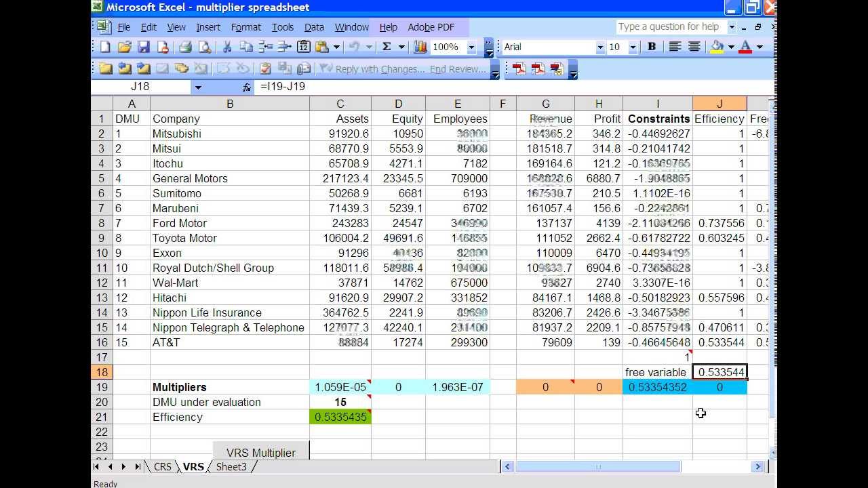Screen dimensions: 868x488
Task: Open Print Preview with the magnifier page icon
Action: [x=204, y=47]
